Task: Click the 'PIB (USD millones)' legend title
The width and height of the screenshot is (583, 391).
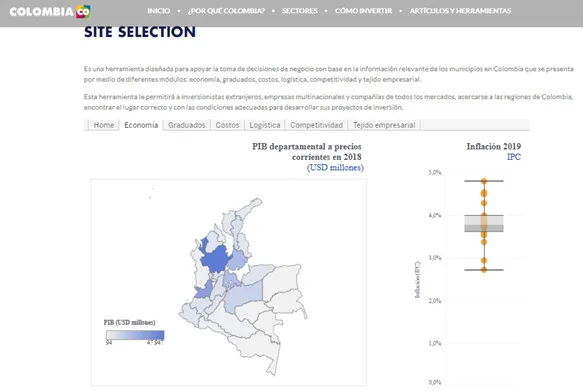Action: coord(129,322)
